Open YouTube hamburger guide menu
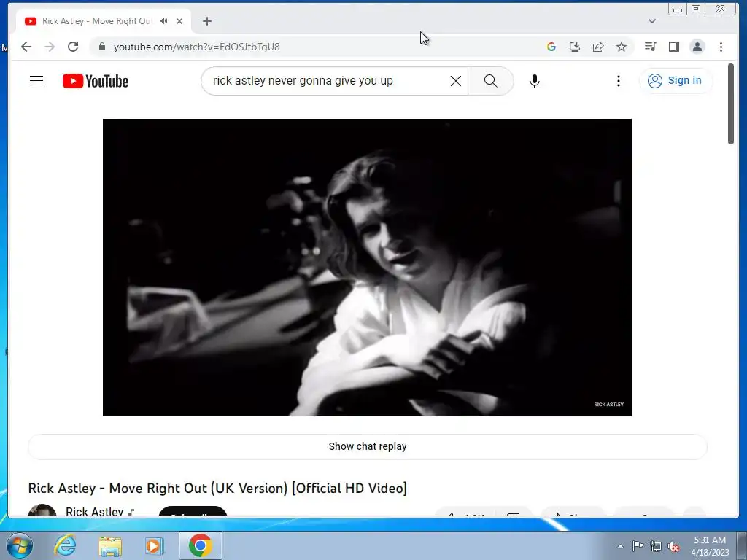747x560 pixels. click(36, 81)
